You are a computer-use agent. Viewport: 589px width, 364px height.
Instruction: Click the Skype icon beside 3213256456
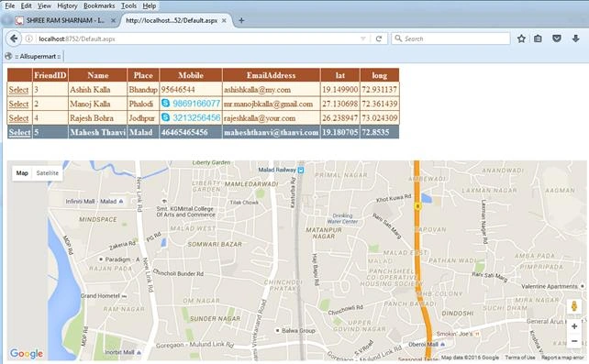pyautogui.click(x=165, y=117)
